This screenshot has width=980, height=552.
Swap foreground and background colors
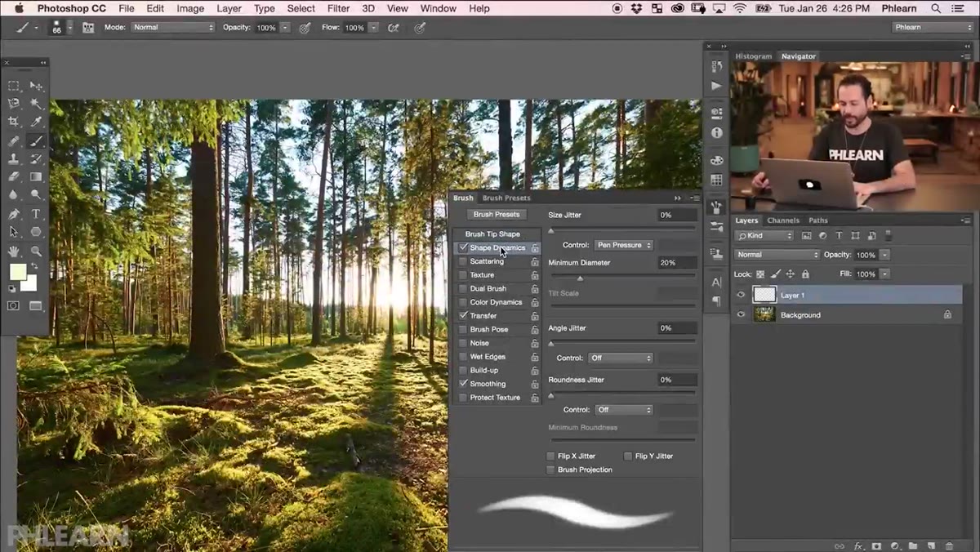(34, 266)
